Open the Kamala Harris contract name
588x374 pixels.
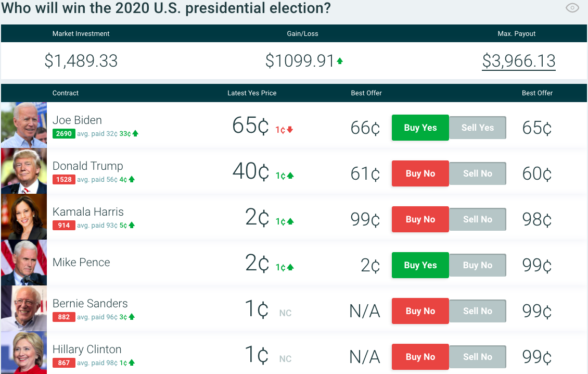88,212
